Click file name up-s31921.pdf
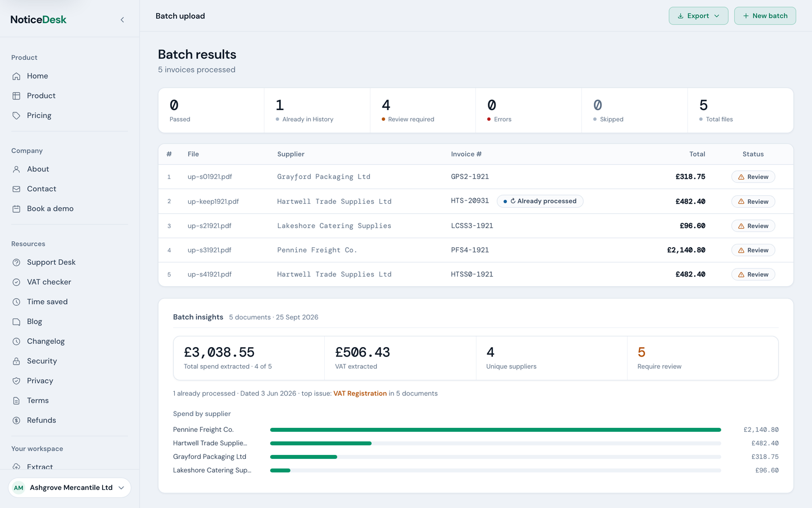 pos(209,250)
